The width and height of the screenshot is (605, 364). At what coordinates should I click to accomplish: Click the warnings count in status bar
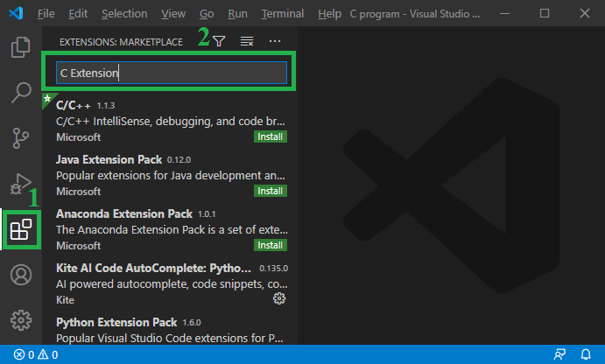pos(48,354)
